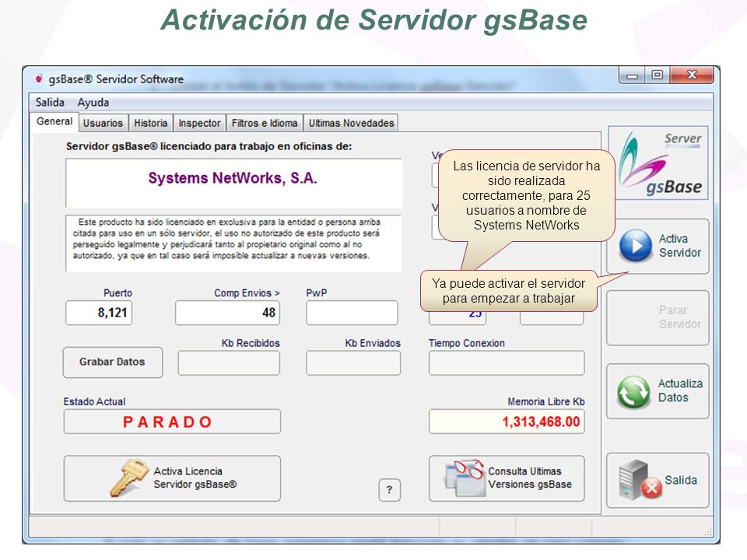Click the server exit icon next to Salida
Screen dimensions: 747x560
(x=640, y=480)
